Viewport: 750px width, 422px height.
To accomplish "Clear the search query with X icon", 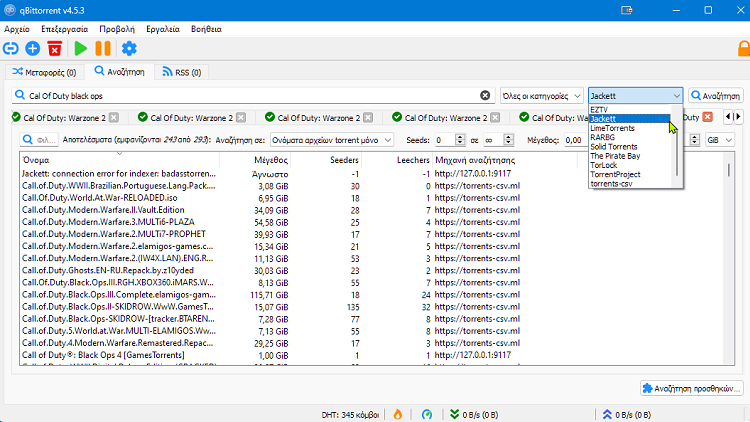I will click(485, 95).
